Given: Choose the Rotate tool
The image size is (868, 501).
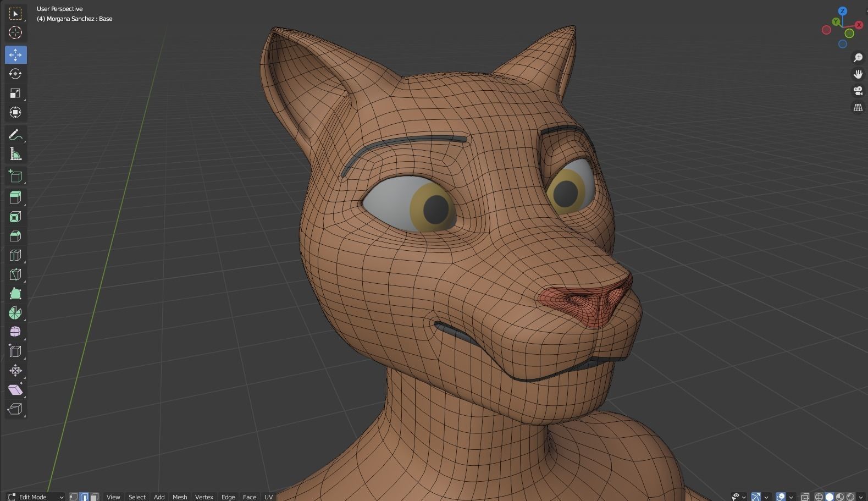Looking at the screenshot, I should coord(15,74).
